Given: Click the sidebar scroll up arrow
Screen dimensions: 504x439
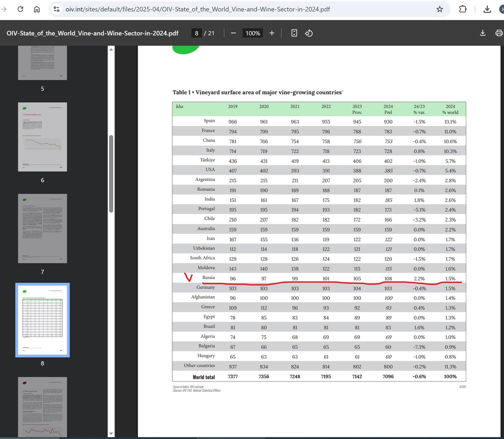Looking at the screenshot, I should 111,50.
